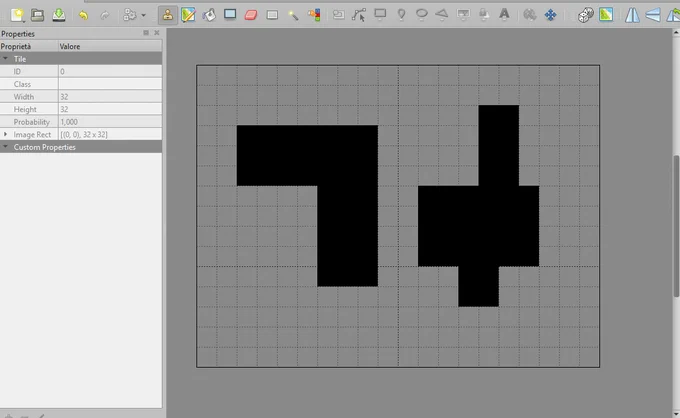Select the Edit Polygons tool
680x418 pixels.
click(359, 15)
